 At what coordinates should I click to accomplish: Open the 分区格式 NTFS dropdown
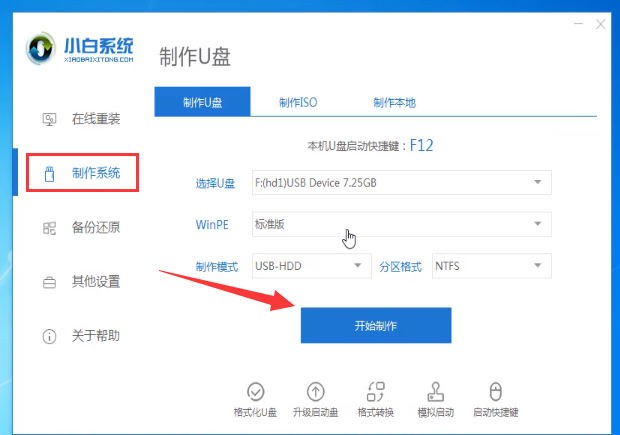(x=490, y=266)
